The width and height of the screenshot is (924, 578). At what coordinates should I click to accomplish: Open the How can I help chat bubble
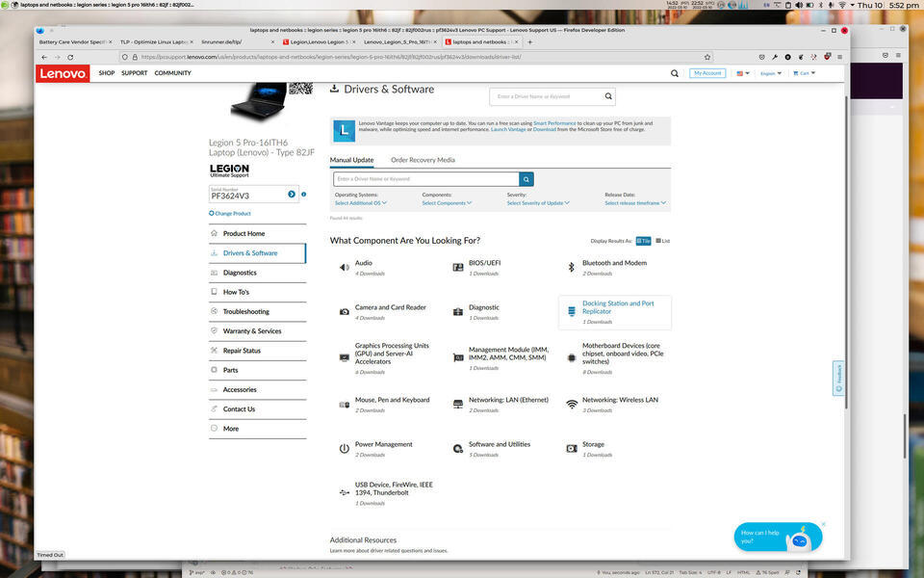coord(778,537)
